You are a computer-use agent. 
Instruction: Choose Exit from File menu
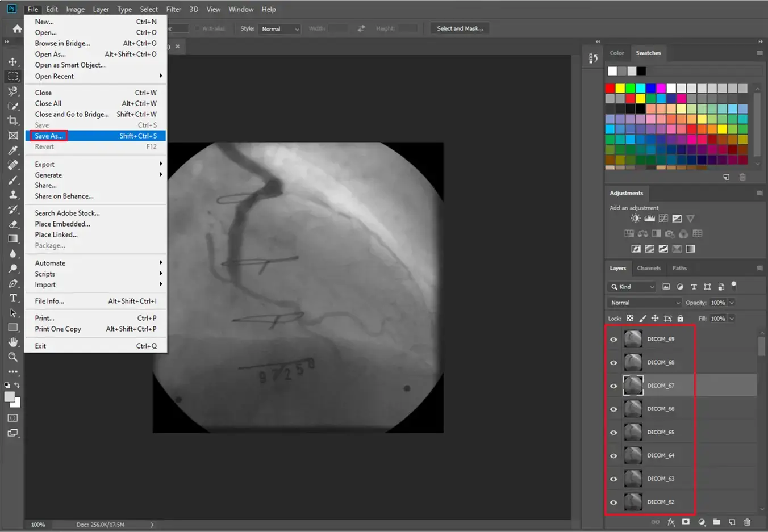tap(95, 346)
